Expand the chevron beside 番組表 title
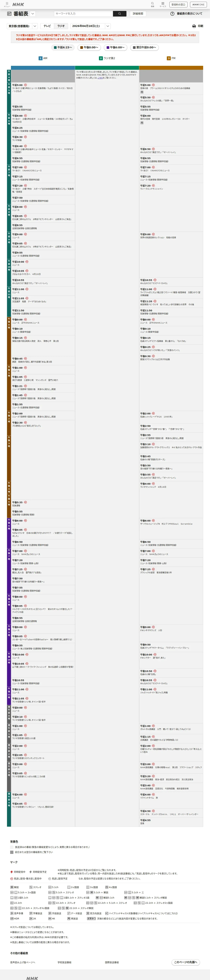Screen dimensions: 210x980 coord(33,14)
